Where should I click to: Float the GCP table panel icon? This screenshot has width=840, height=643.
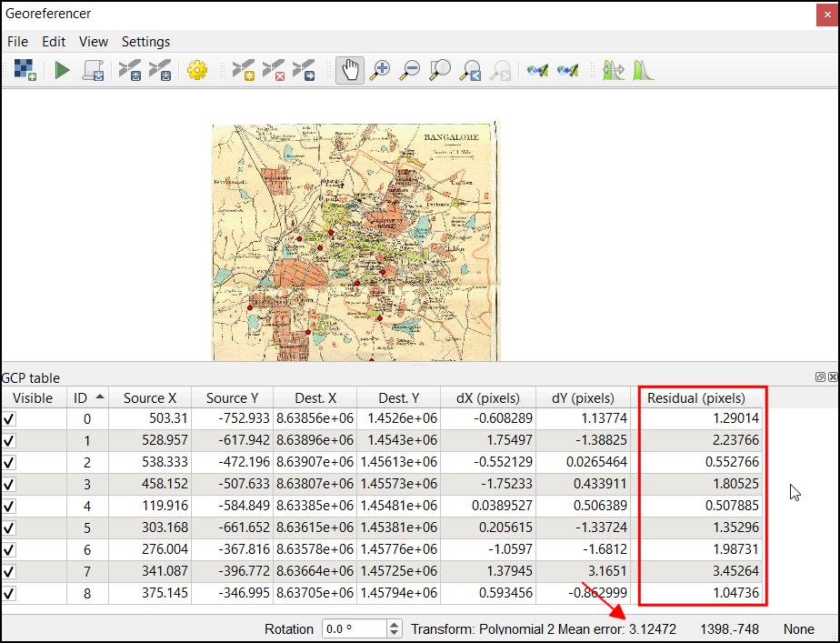tap(820, 377)
